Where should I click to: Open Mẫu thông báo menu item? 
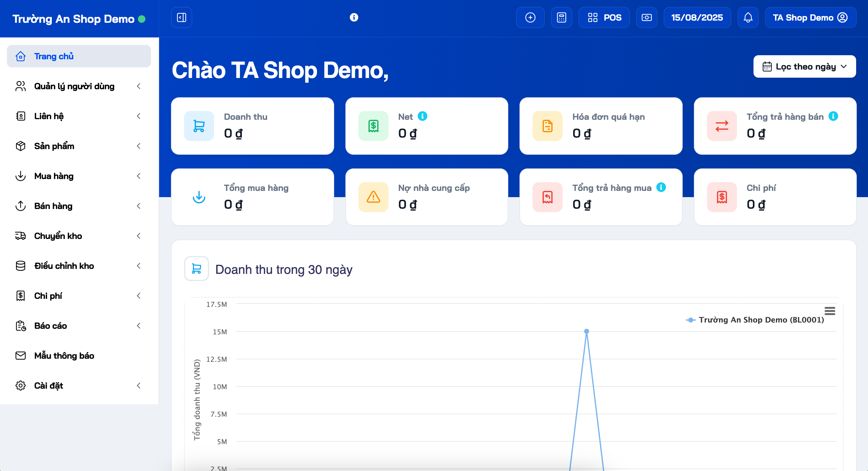(x=64, y=356)
